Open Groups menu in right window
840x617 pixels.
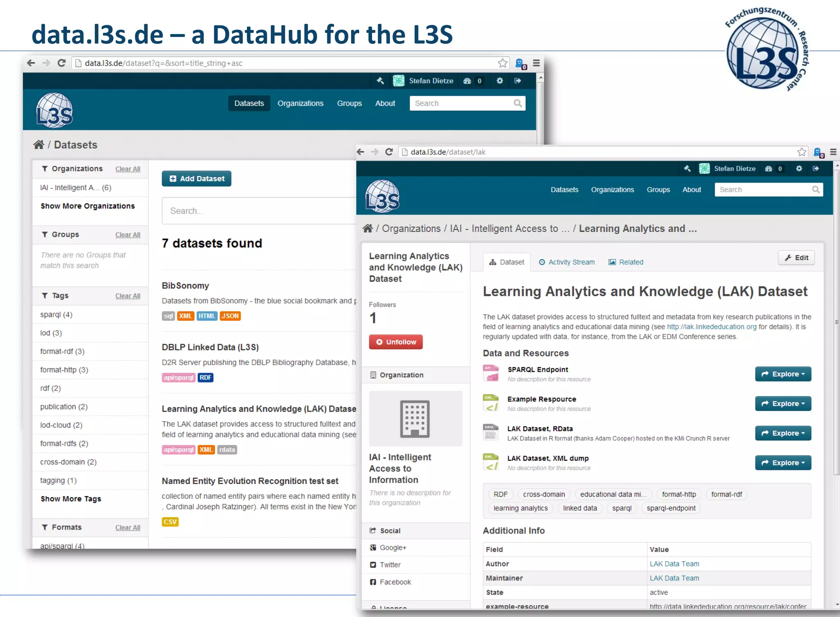[x=658, y=190]
